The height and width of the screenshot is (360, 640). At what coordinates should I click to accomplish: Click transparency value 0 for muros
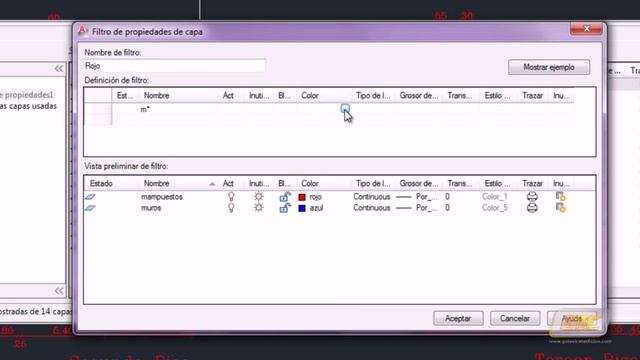tap(447, 208)
